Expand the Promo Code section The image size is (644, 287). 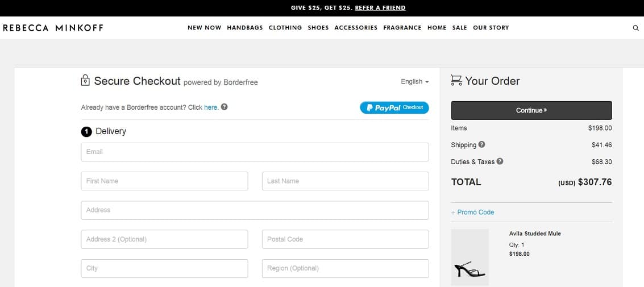(473, 213)
